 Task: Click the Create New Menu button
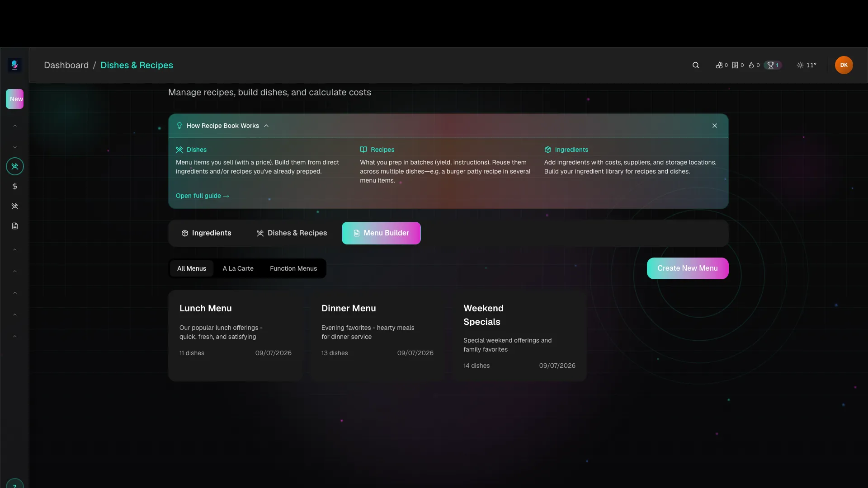click(688, 268)
